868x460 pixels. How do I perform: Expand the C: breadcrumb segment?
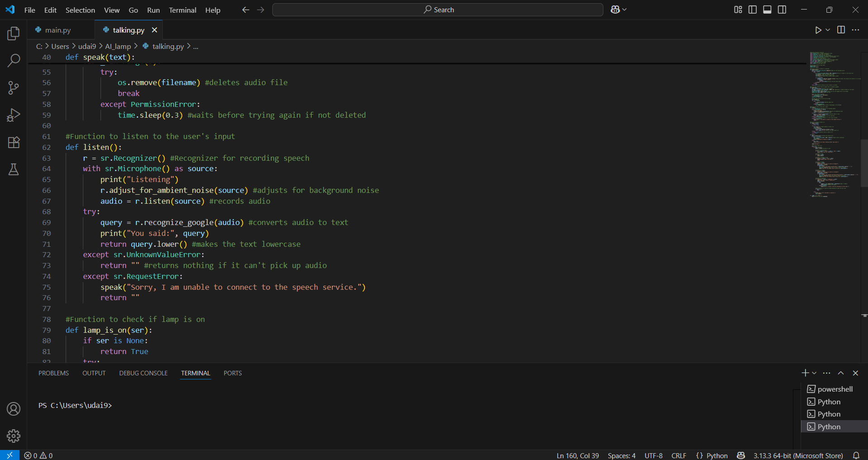pos(39,46)
